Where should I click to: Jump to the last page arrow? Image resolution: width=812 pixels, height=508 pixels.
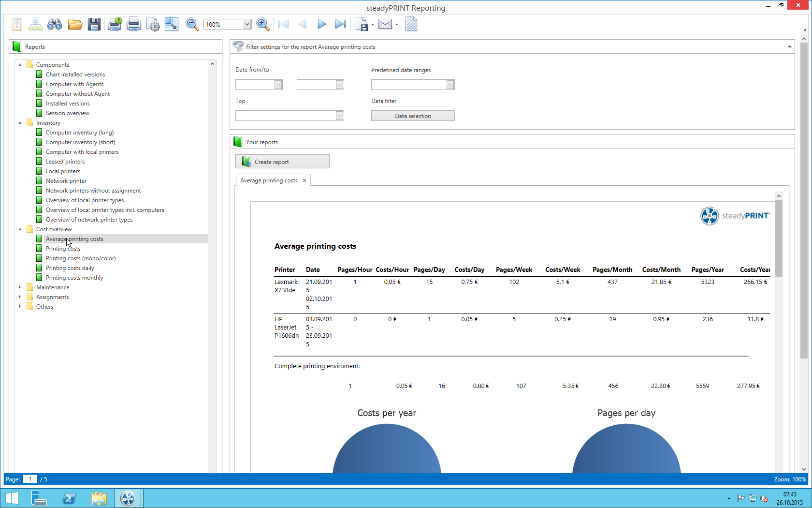[x=341, y=24]
